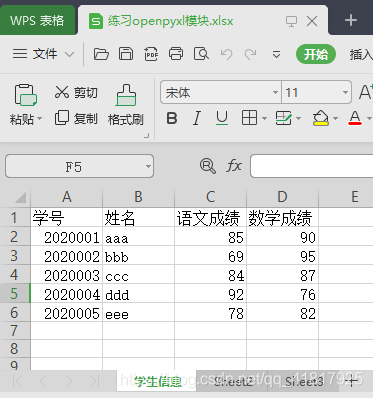Increase font size with A icon

click(365, 92)
